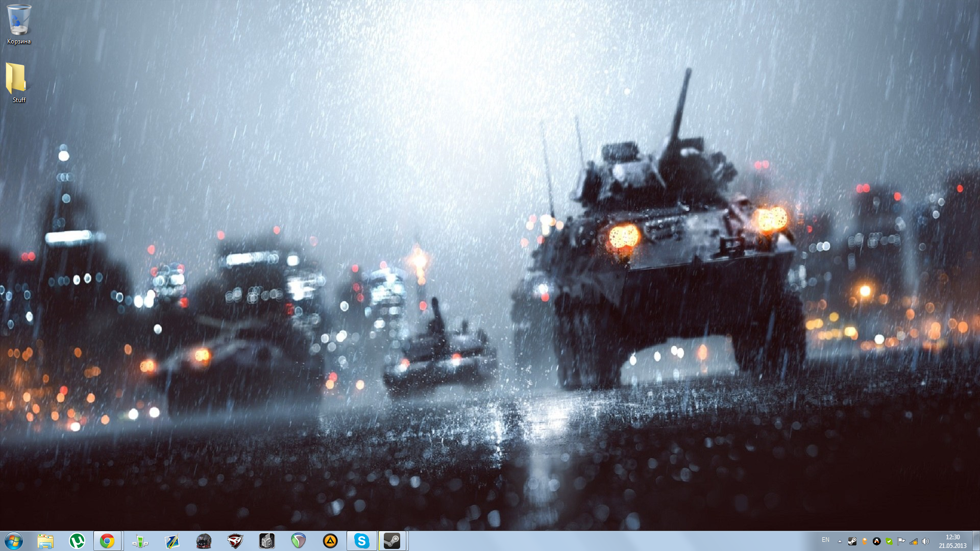Launch the green cocktail glass taskbar app
The width and height of the screenshot is (980, 551).
[x=140, y=541]
